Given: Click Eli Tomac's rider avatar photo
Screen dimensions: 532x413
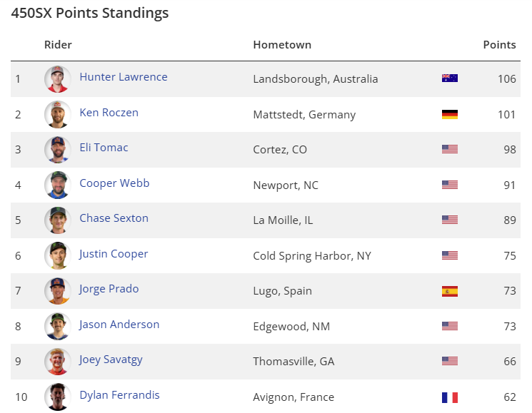Looking at the screenshot, I should point(57,149).
